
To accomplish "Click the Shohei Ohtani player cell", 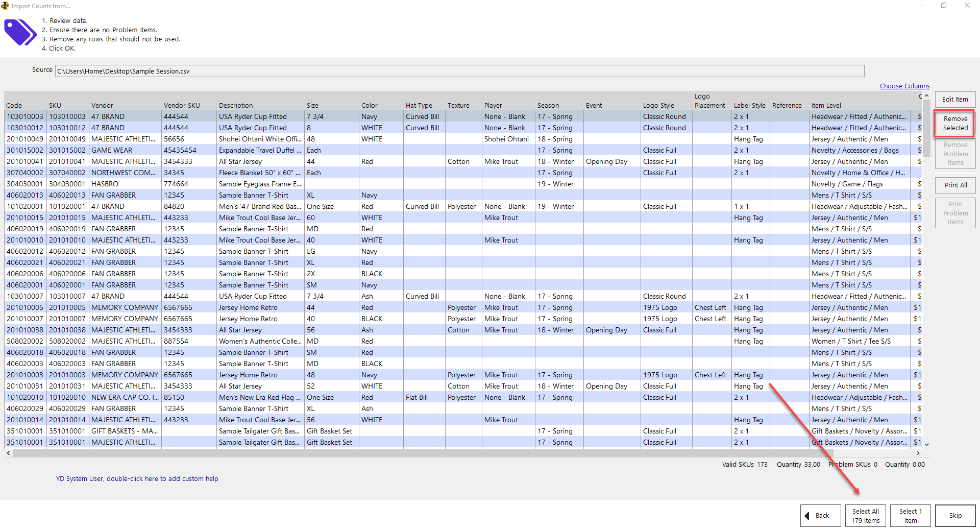I will [x=508, y=139].
